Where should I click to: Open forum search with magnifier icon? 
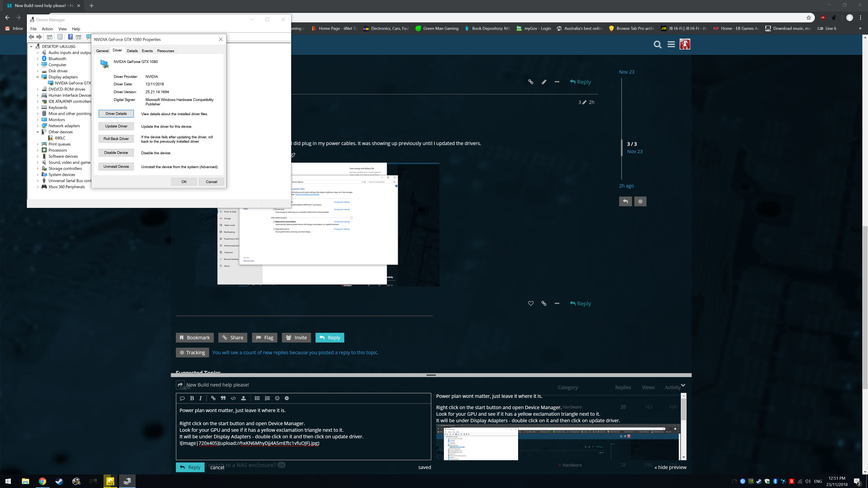[x=657, y=44]
